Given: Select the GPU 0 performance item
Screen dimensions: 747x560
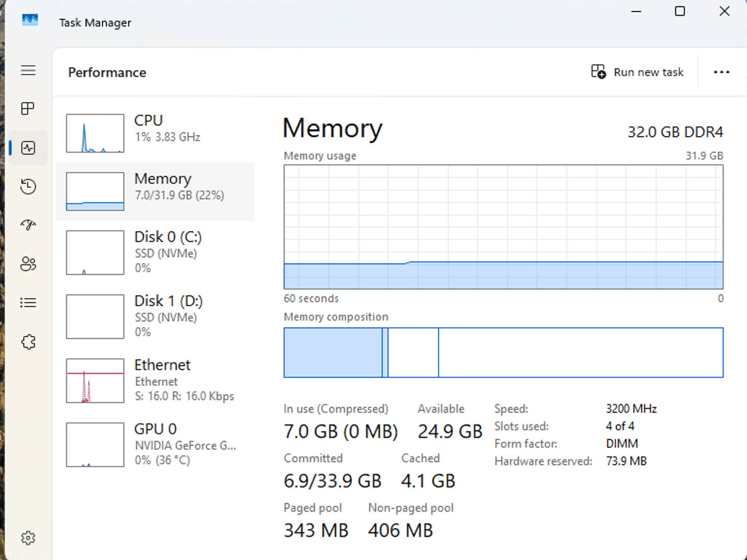Looking at the screenshot, I should tap(155, 445).
